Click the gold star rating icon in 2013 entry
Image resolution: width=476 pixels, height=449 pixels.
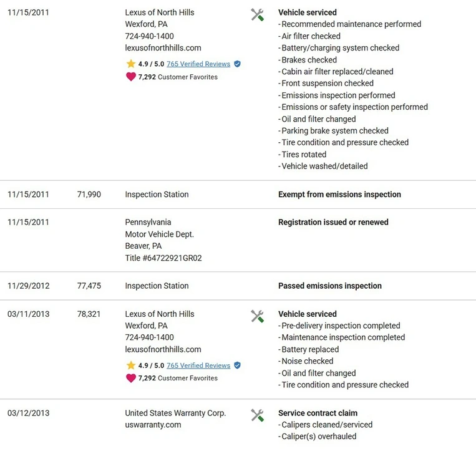tap(131, 365)
